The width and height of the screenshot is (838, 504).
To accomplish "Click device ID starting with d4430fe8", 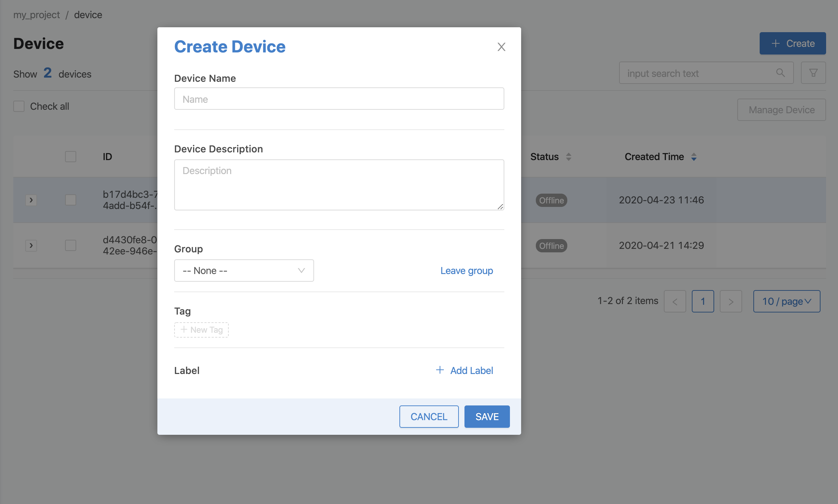I will point(130,245).
